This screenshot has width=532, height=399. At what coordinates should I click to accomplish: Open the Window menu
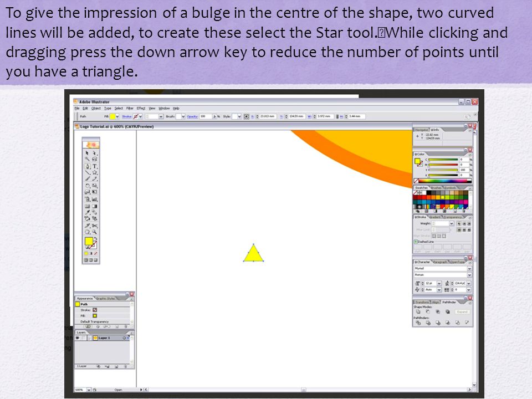point(164,108)
